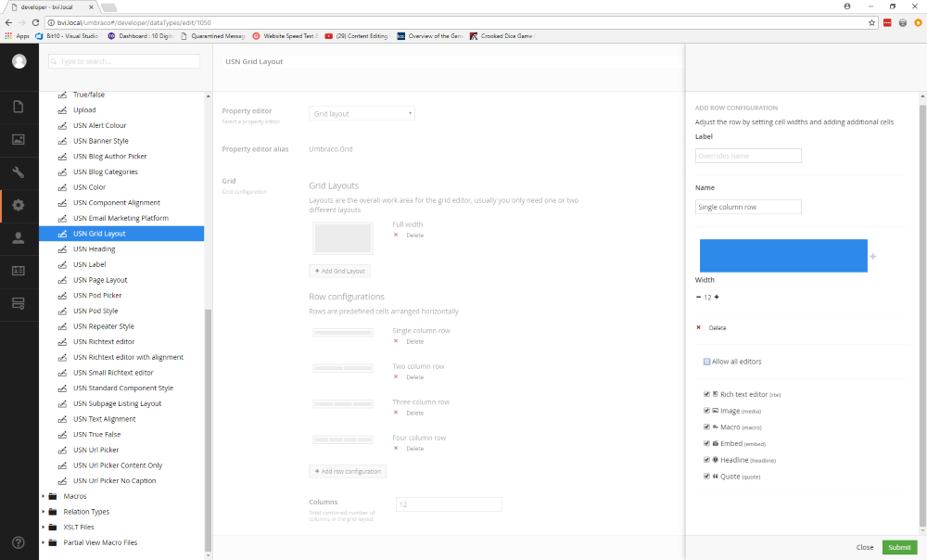Expand the Macros tree folder

(x=44, y=496)
